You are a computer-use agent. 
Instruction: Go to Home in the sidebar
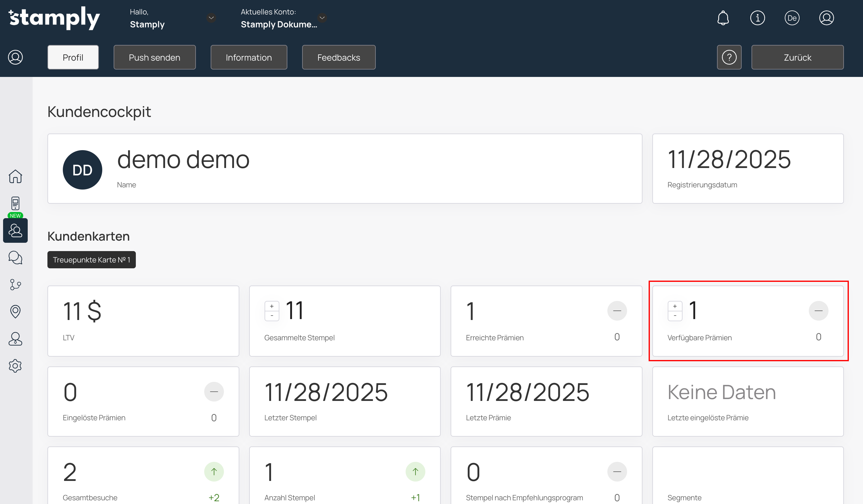pyautogui.click(x=15, y=177)
